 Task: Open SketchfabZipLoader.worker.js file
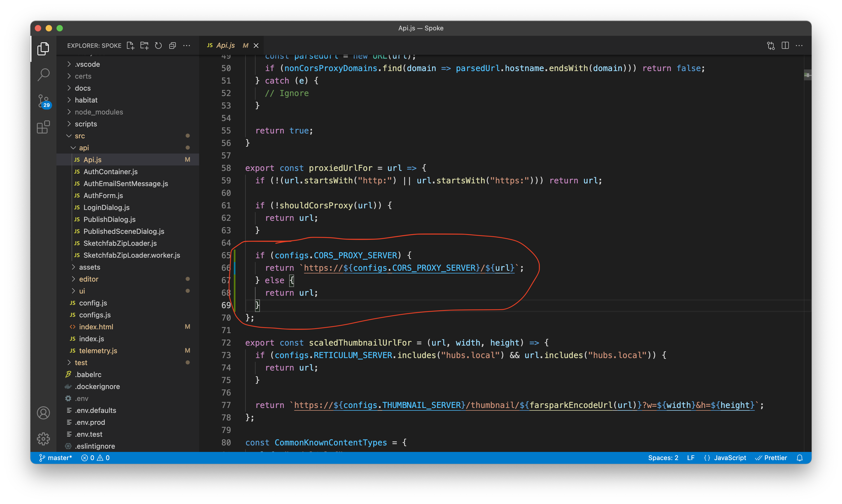[128, 255]
